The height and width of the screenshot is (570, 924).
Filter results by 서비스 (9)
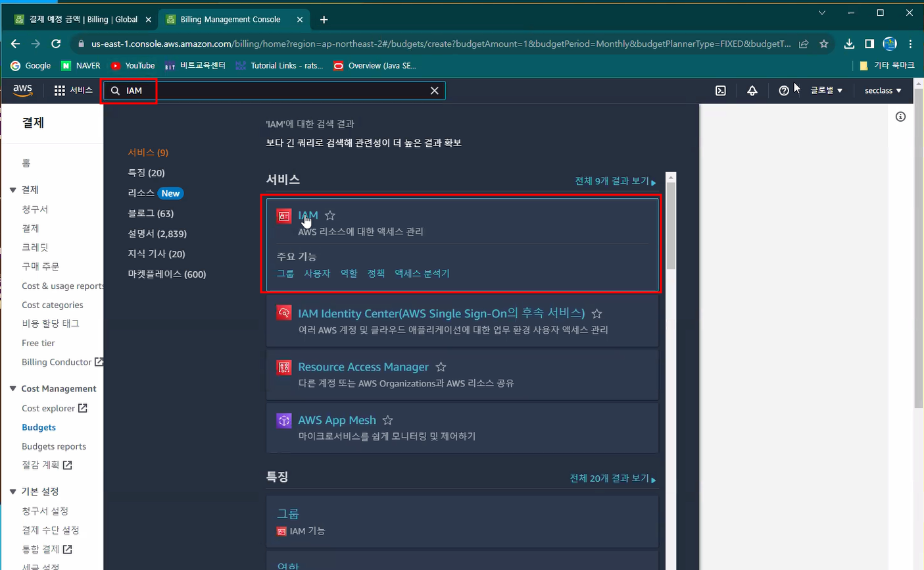click(x=148, y=153)
